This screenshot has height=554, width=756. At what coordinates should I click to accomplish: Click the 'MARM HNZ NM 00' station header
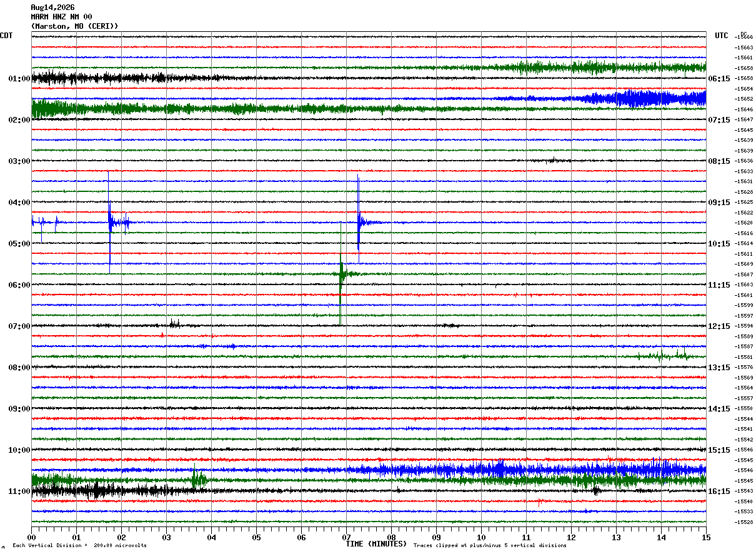coord(61,17)
